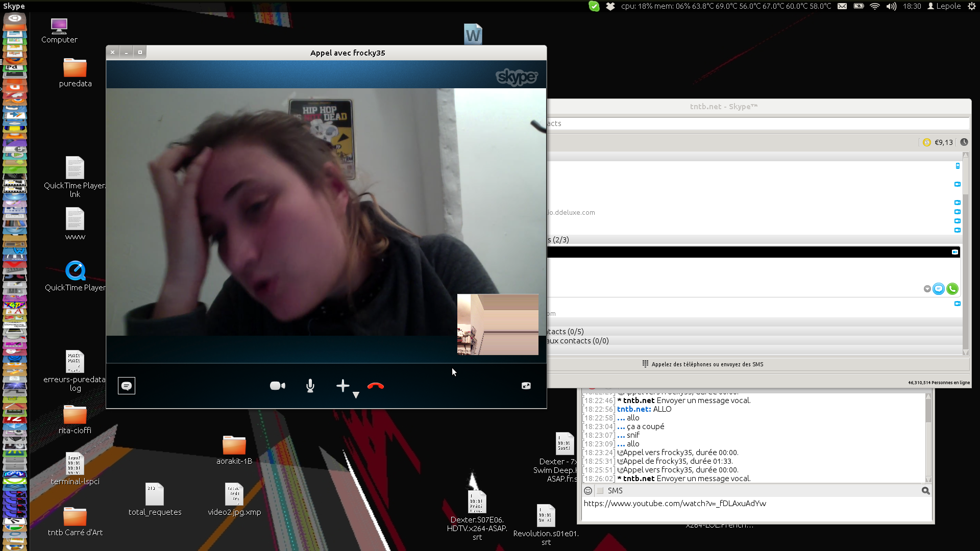Click the plus add-participants icon
Screen dimensions: 980x551
point(342,386)
